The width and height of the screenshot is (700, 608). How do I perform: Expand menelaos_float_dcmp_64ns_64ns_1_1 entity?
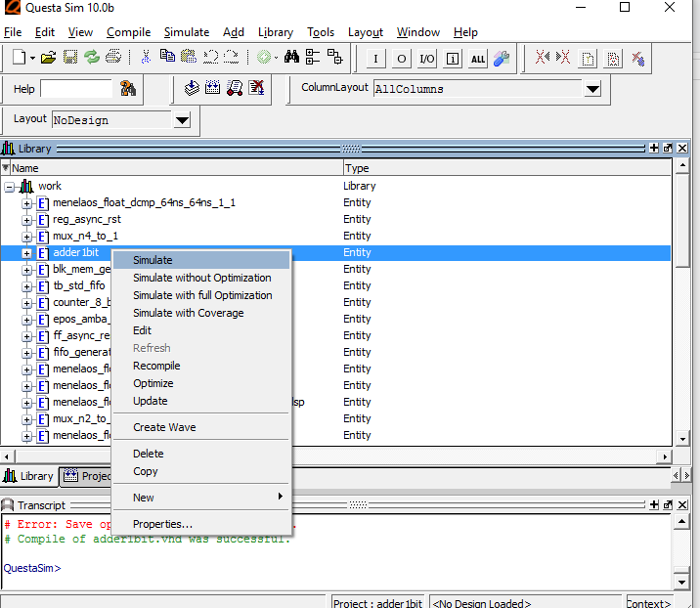pyautogui.click(x=26, y=203)
